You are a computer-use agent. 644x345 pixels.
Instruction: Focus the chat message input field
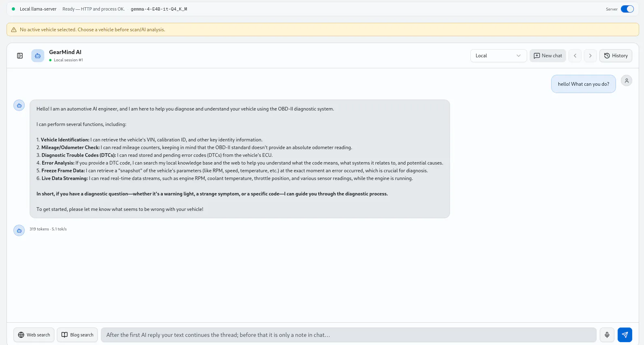point(349,335)
